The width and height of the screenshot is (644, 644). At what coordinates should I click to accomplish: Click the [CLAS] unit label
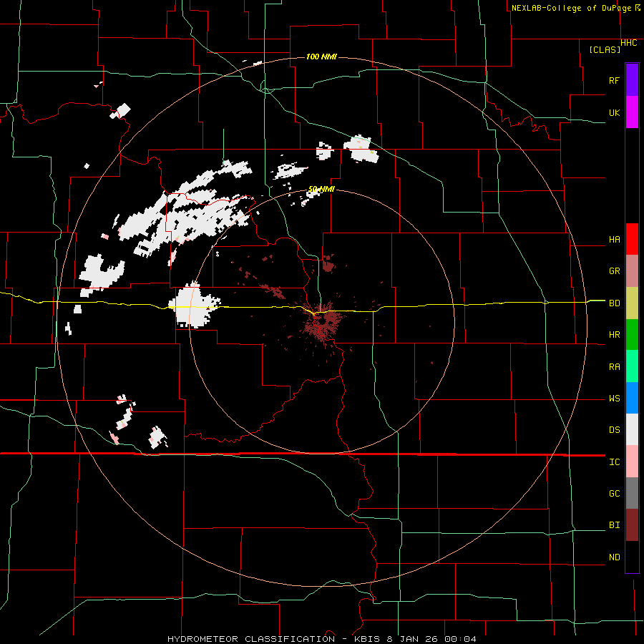click(x=605, y=49)
